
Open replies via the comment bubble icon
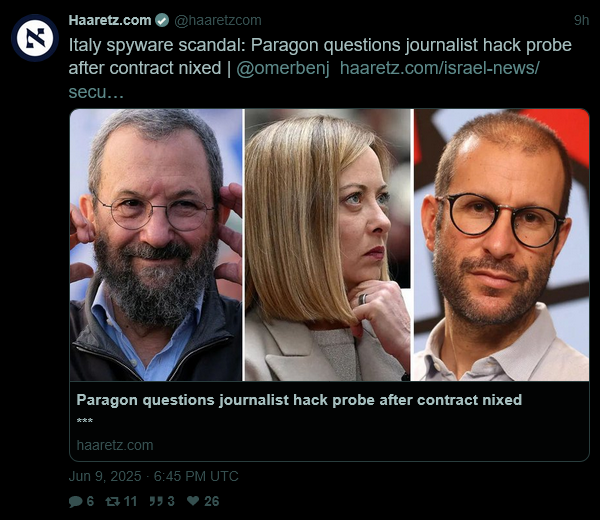[x=75, y=502]
